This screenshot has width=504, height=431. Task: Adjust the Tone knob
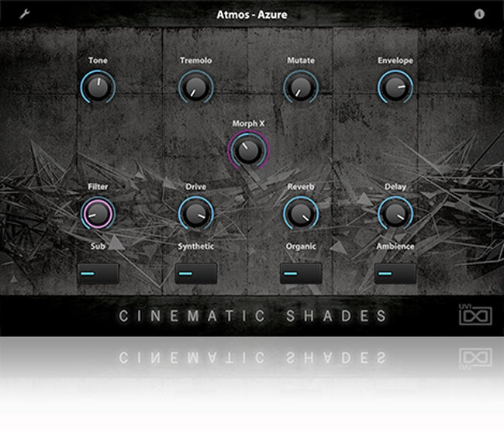[x=98, y=87]
